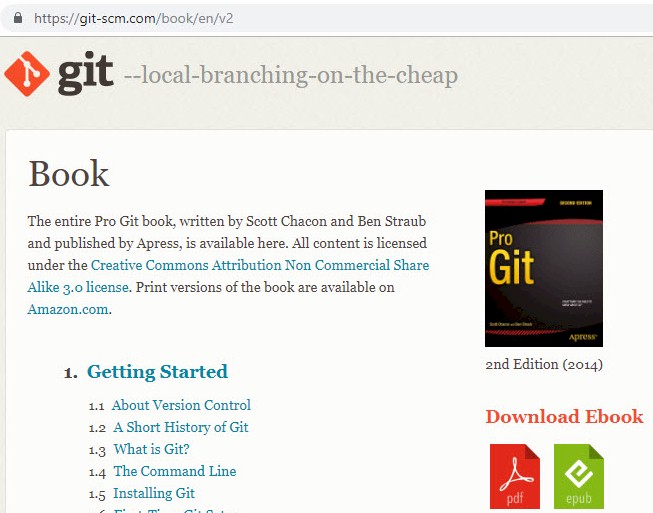Open About Version Control section
Viewport: 653px width, 513px height.
[x=181, y=405]
